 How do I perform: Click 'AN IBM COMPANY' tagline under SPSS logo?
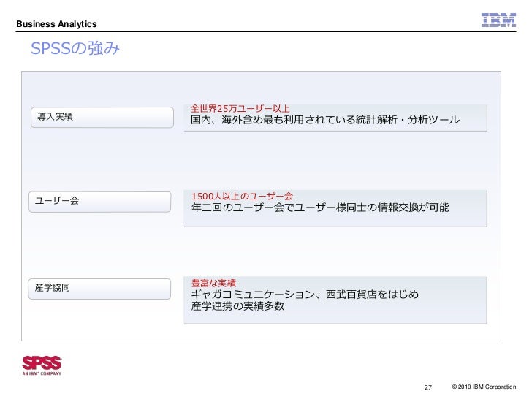tap(42, 373)
